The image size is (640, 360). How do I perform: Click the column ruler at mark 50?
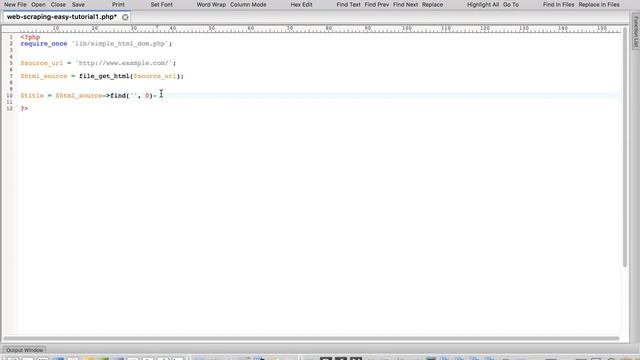211,28
